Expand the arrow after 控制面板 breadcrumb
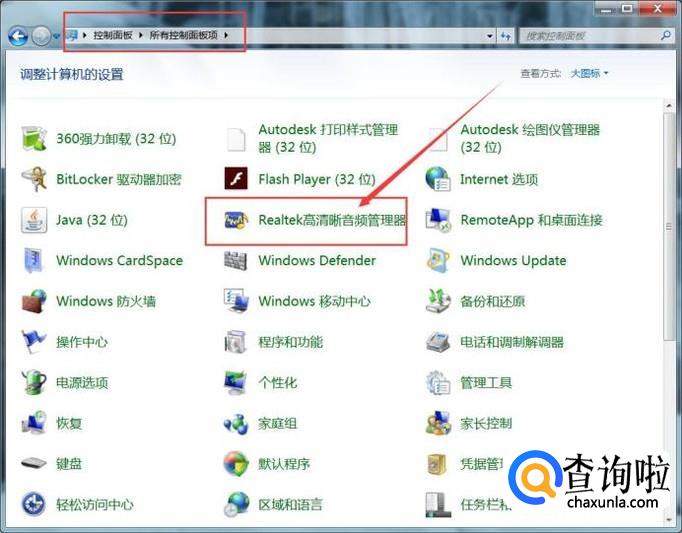The image size is (682, 533). (x=141, y=35)
